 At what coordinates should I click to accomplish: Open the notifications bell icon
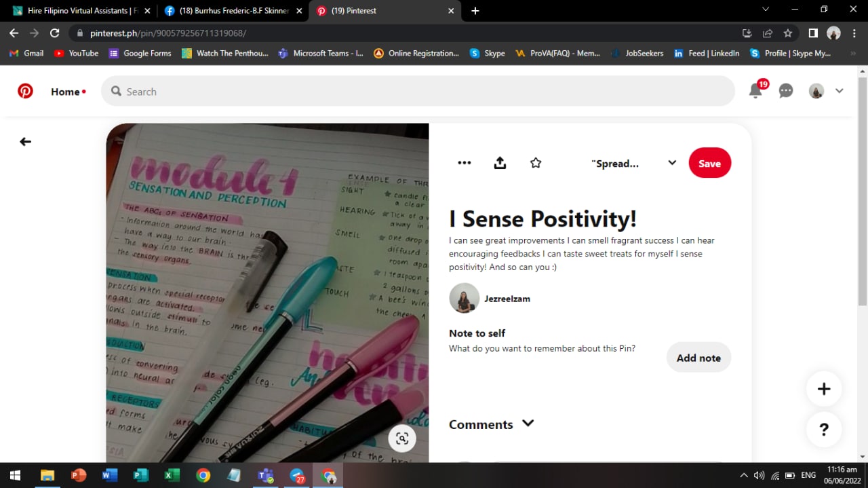755,91
